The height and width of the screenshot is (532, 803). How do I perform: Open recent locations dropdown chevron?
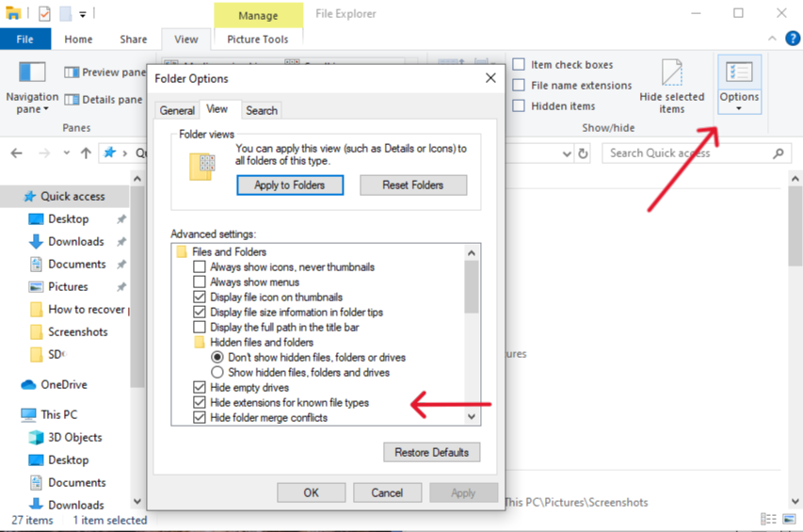coord(67,153)
